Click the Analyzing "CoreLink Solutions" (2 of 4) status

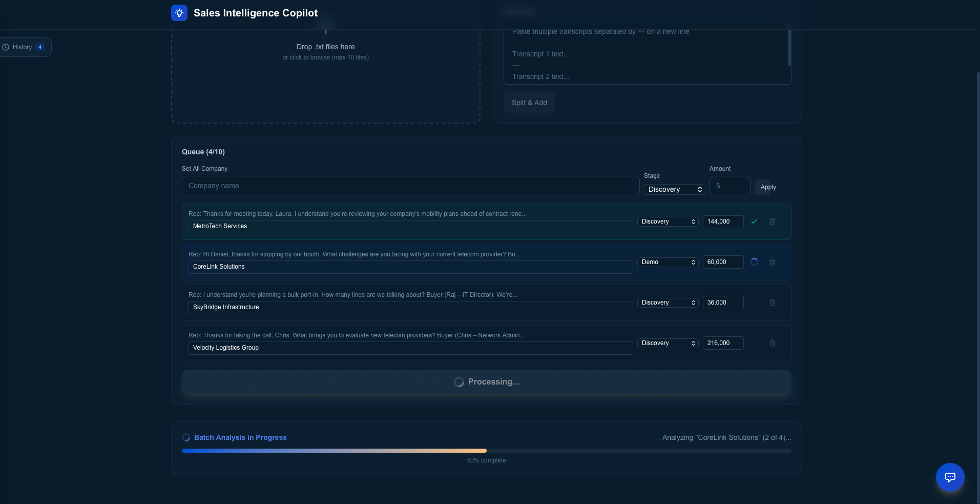point(726,437)
